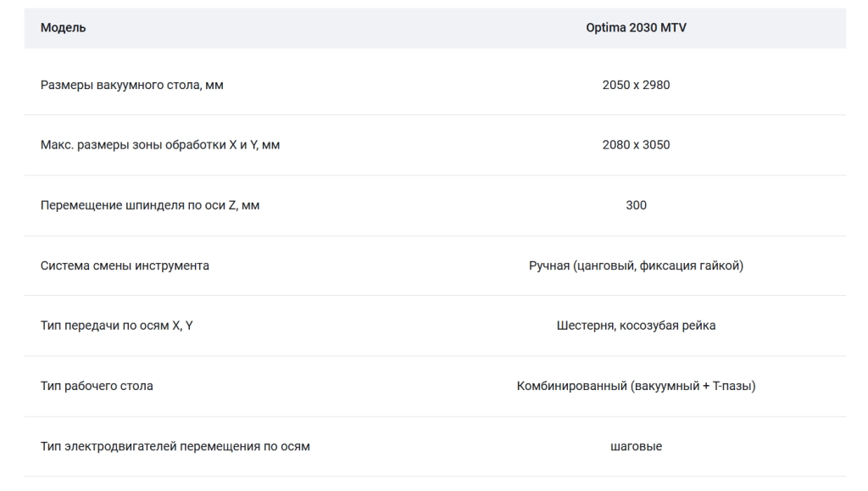Screen dimensions: 868x491
Task: Click the 'Шестерня, косозубая рейка' value
Action: tap(636, 326)
